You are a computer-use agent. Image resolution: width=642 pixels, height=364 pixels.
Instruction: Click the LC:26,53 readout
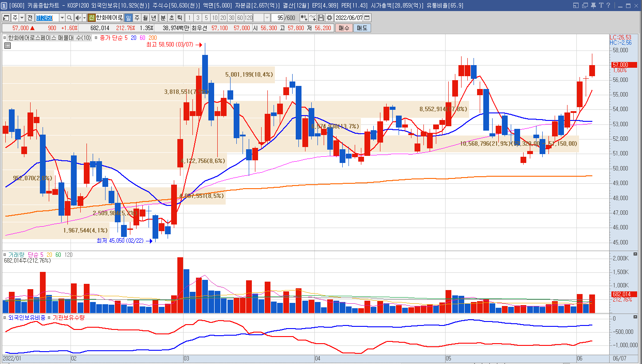coord(620,37)
